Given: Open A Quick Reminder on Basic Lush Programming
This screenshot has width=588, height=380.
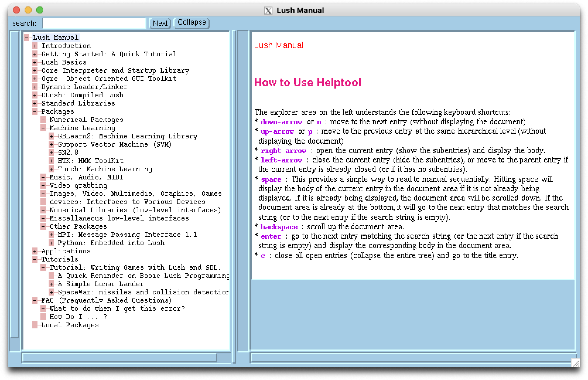Looking at the screenshot, I should coord(143,276).
